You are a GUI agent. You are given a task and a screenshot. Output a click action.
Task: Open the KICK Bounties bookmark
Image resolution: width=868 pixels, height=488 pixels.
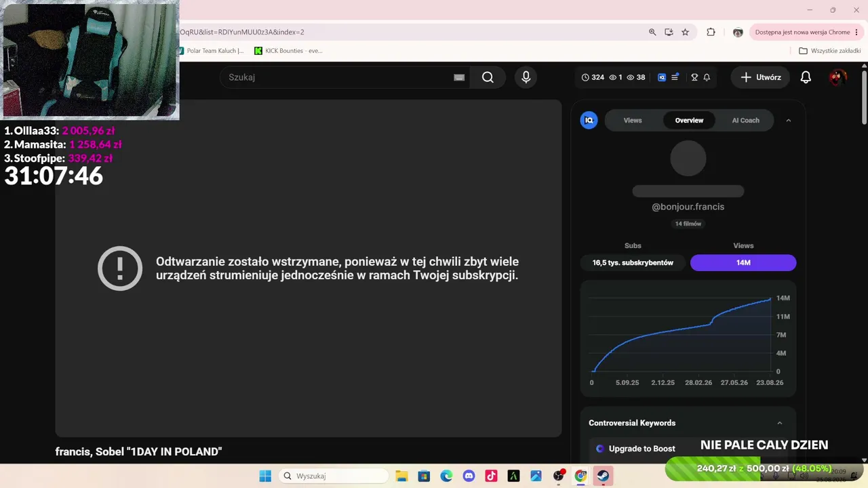(288, 51)
